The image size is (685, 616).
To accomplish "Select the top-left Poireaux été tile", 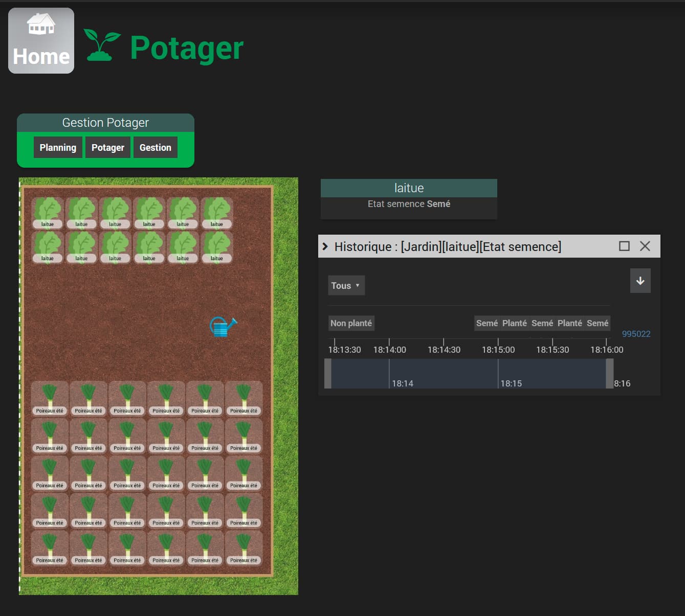I will pos(50,399).
